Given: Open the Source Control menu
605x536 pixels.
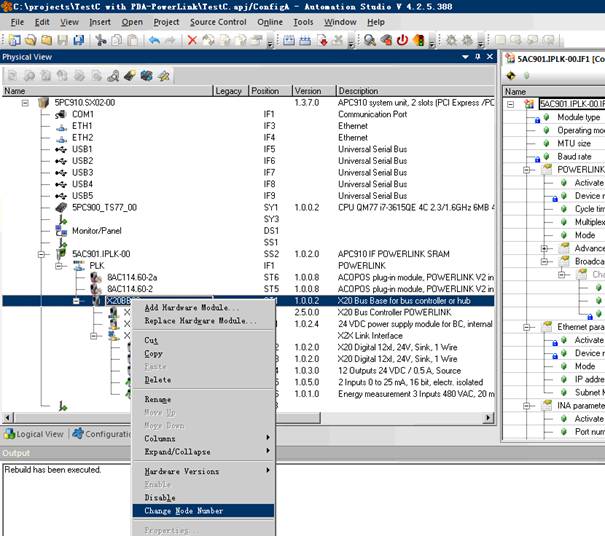Looking at the screenshot, I should tap(217, 21).
